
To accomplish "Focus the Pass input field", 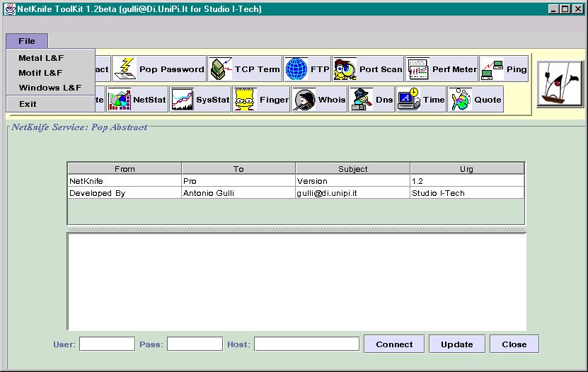I will click(195, 344).
